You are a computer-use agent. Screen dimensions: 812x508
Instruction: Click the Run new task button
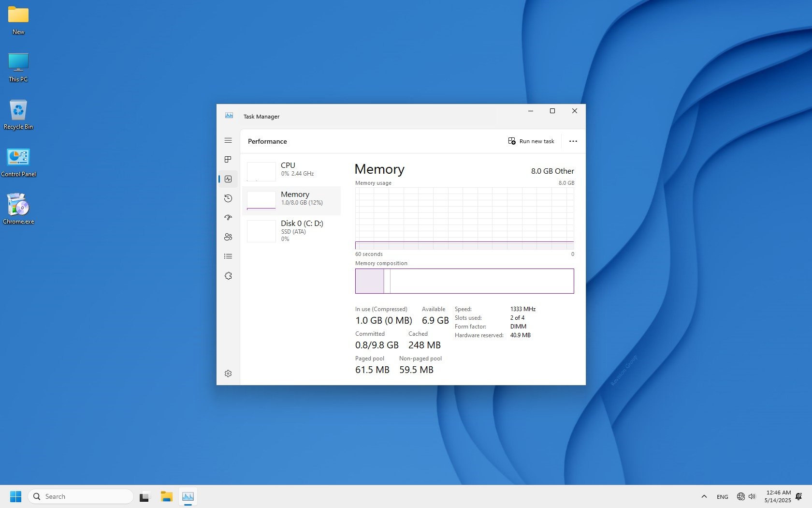coord(531,141)
